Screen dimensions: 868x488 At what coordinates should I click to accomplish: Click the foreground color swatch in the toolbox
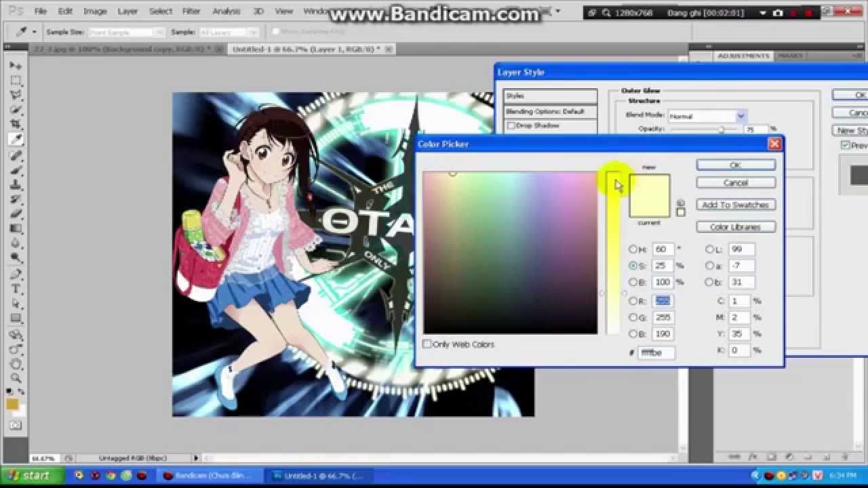[12, 404]
